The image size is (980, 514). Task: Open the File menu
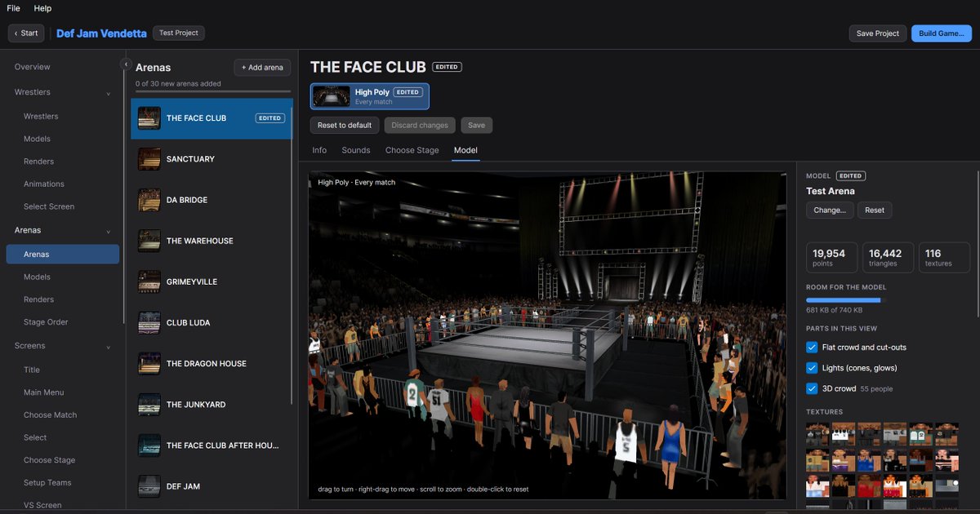pos(13,8)
